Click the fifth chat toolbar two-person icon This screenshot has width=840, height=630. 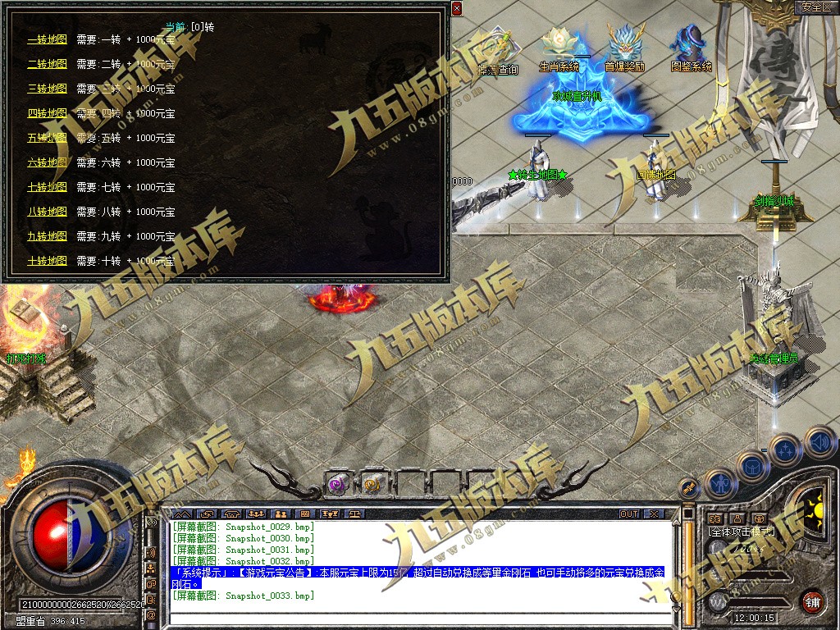[281, 514]
